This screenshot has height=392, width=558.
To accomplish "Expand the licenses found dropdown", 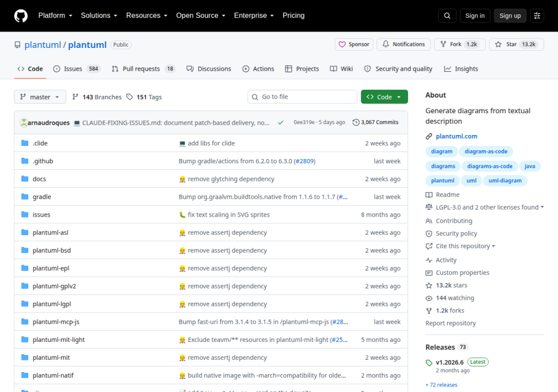I will click(x=542, y=207).
